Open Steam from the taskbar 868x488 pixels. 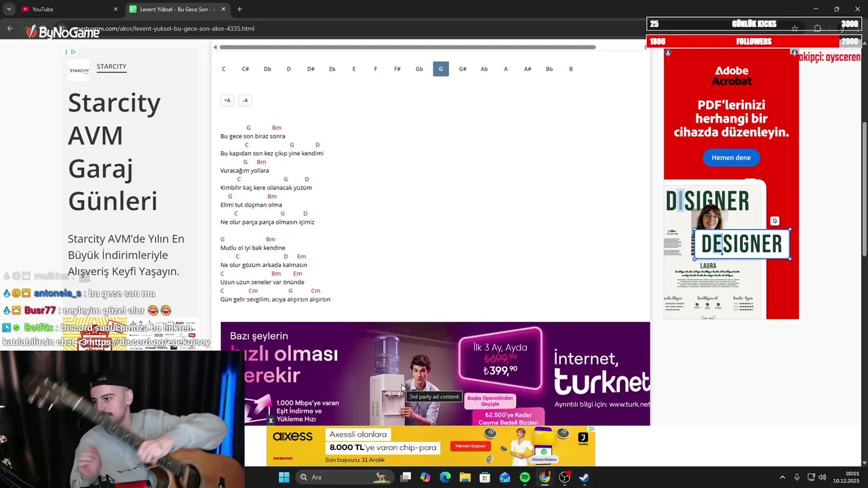[584, 477]
